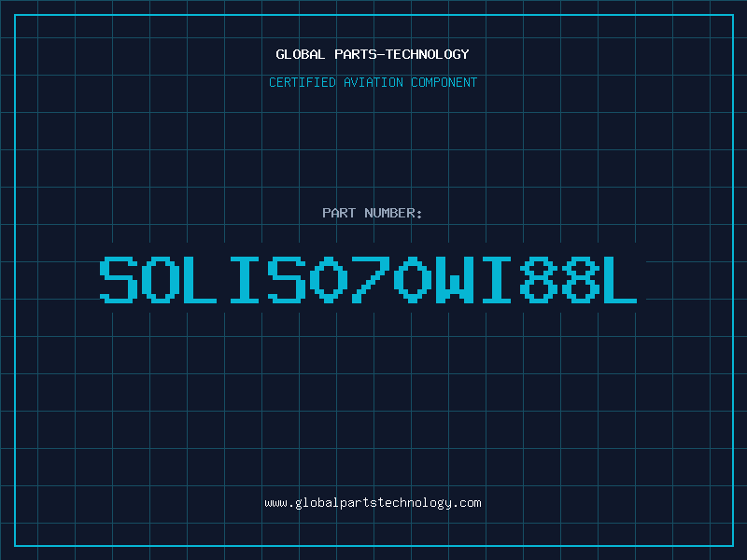
Task: Select the CERTIFIED AVIATION COMPONENT subtitle
Action: [x=373, y=82]
